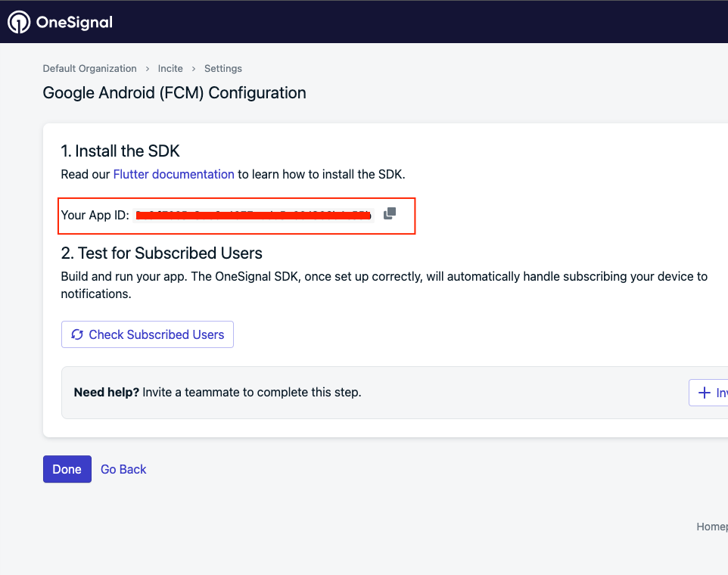Click "2. Test for Subscribed Users" heading
Screen dimensions: 728x575
click(x=161, y=253)
